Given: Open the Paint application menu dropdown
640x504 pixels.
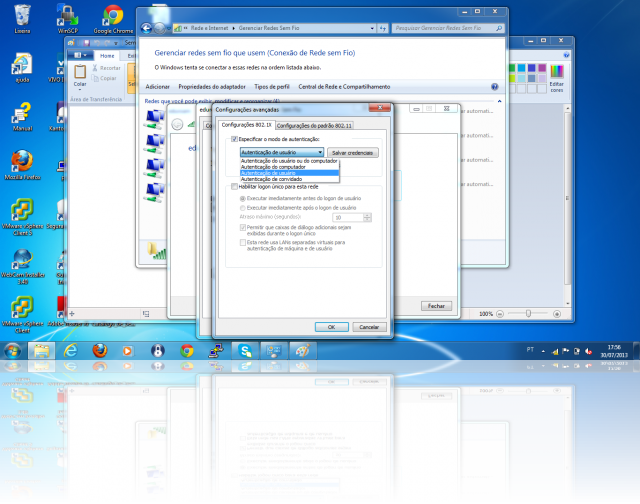Looking at the screenshot, I should 80,55.
